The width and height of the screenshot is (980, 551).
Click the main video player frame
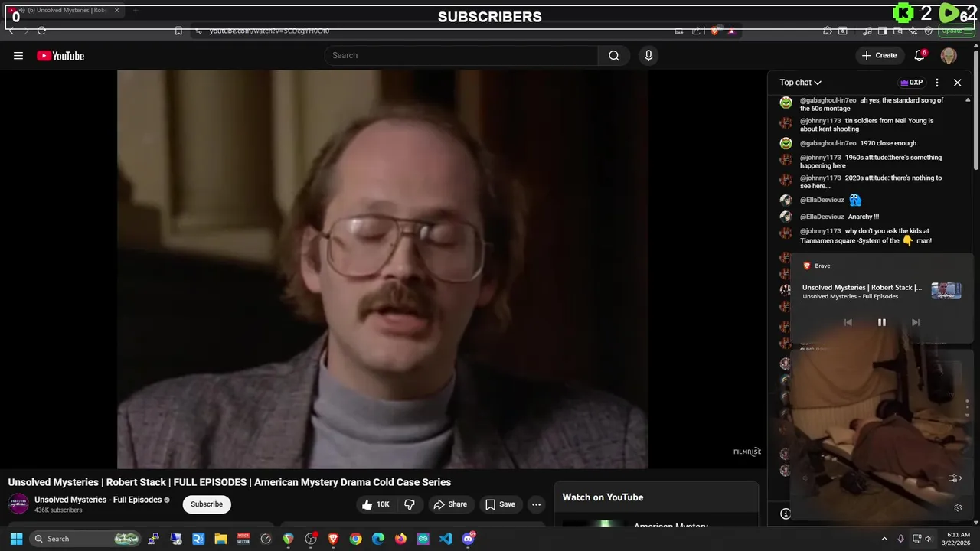[x=383, y=269]
